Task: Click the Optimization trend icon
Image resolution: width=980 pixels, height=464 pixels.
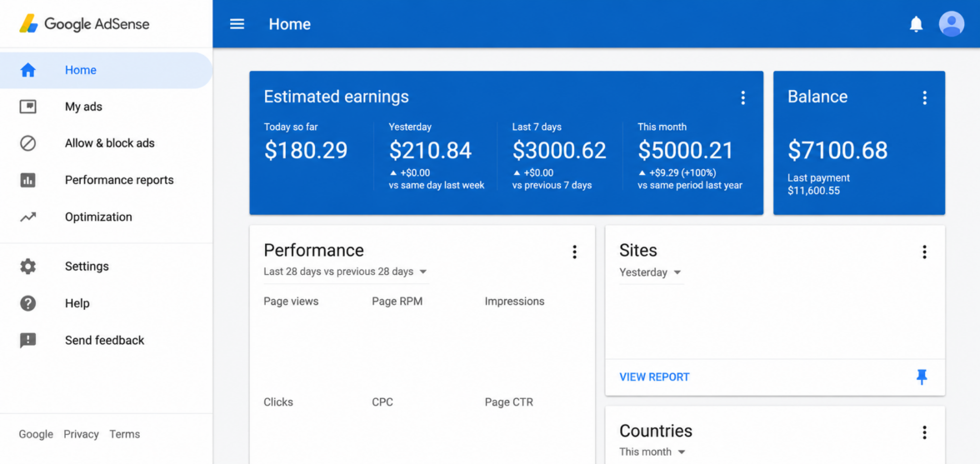Action: pos(27,217)
